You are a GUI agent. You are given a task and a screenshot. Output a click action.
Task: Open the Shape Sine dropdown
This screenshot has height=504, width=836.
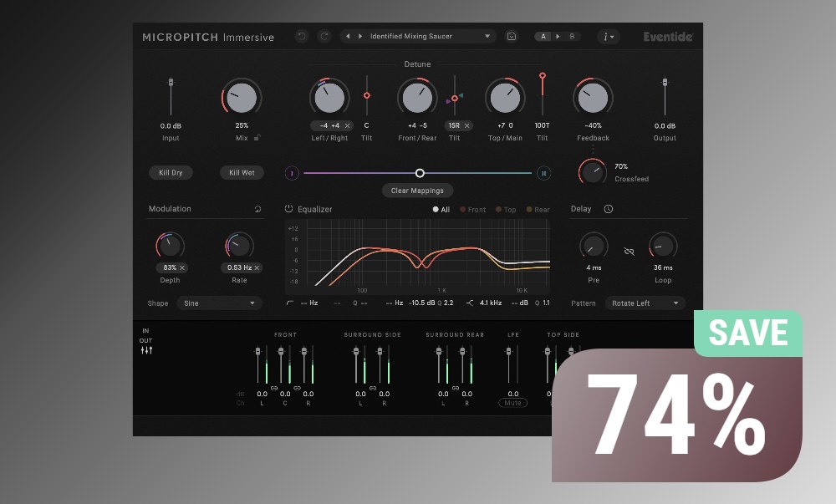tap(219, 303)
